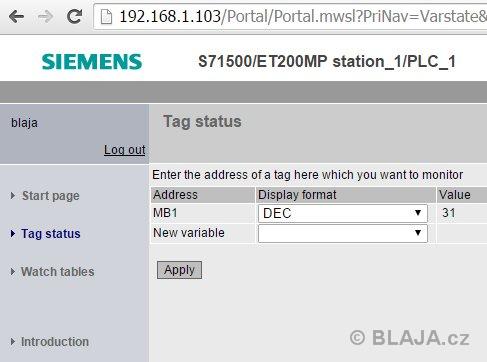Click the Apply button
The height and width of the screenshot is (362, 487).
point(179,270)
